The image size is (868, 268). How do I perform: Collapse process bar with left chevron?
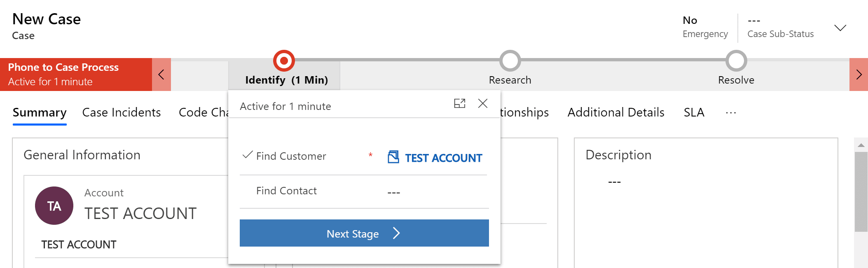(161, 75)
